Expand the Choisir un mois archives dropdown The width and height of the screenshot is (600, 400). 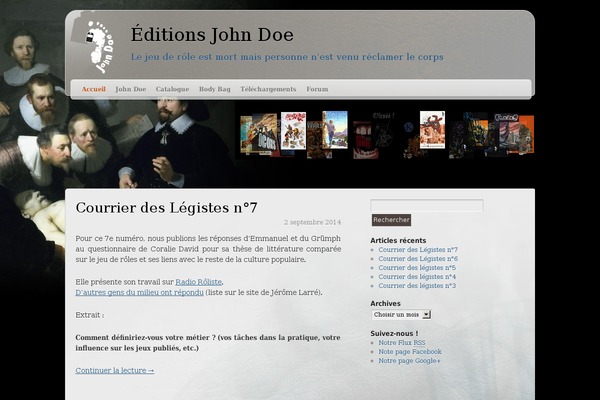pos(401,315)
